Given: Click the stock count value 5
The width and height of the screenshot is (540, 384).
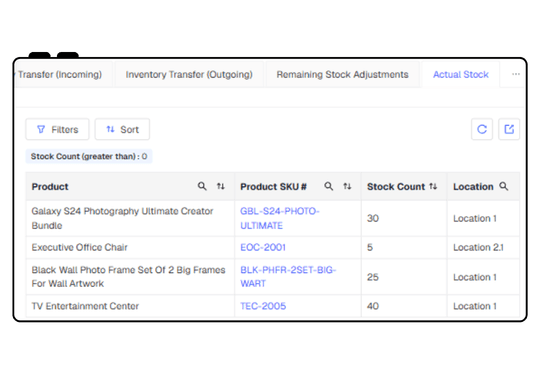Looking at the screenshot, I should click(x=370, y=247).
